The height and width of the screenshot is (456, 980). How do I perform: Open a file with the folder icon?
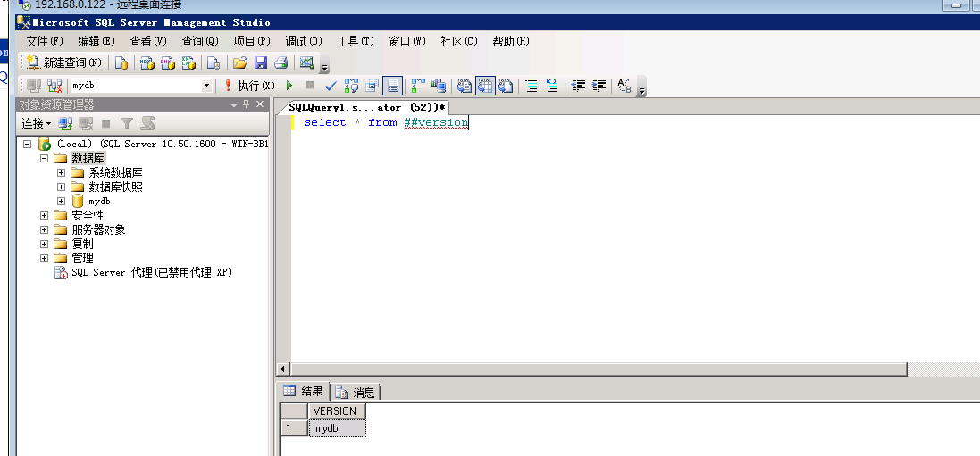[240, 63]
